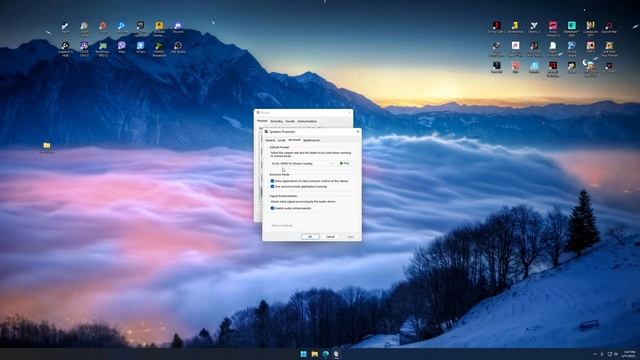Open the Steam desktop shortcut

pos(65,27)
